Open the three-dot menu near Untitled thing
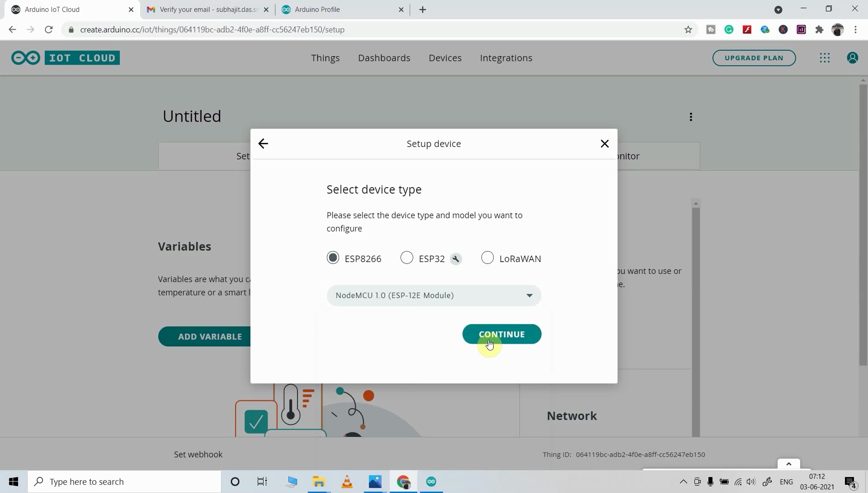Viewport: 868px width, 493px height. [691, 116]
